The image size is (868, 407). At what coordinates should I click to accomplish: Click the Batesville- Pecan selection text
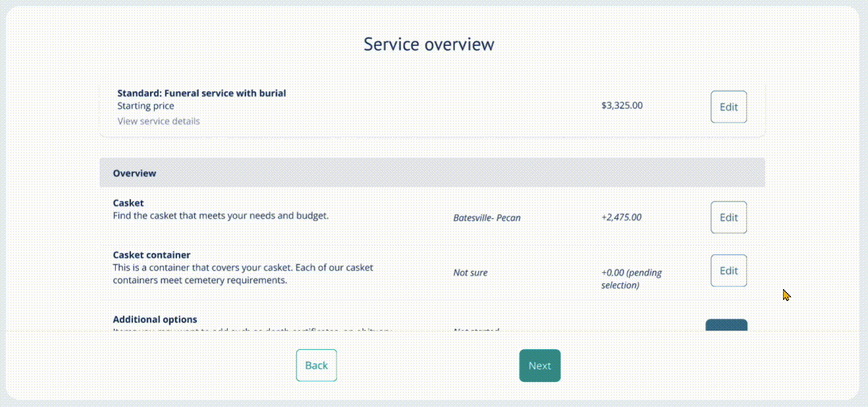click(x=487, y=217)
